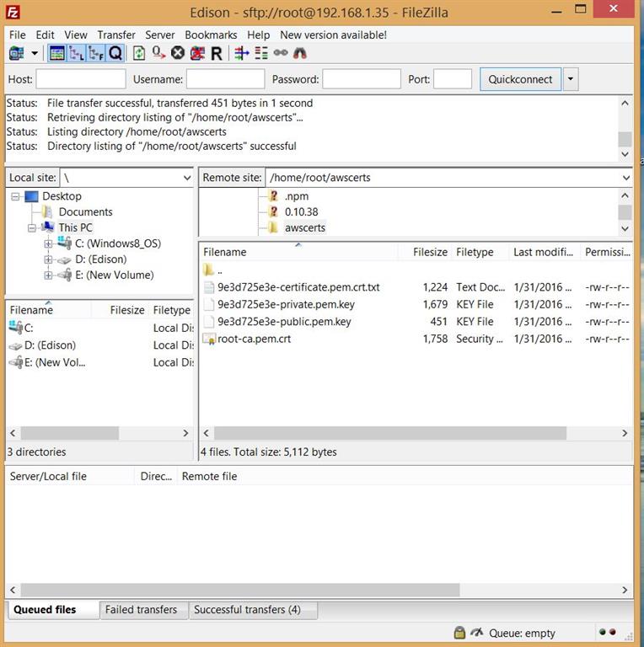Reconnect to last server icon
644x647 pixels.
(x=217, y=53)
